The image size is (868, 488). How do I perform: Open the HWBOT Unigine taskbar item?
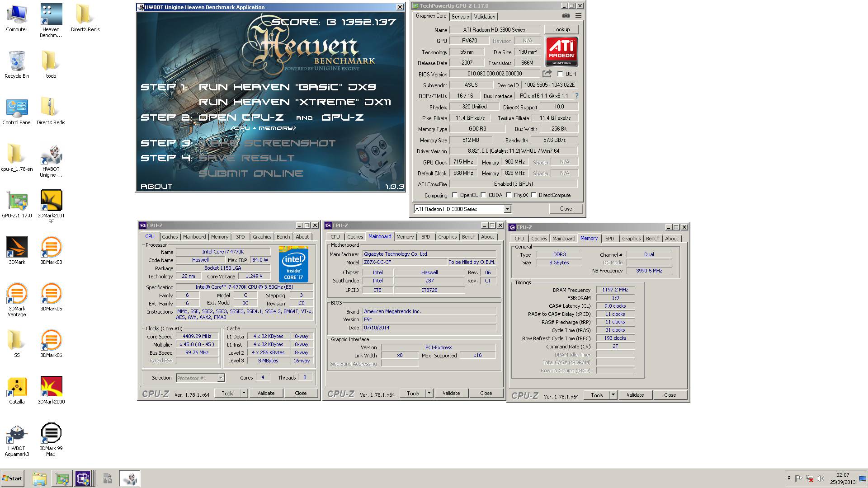coord(130,479)
